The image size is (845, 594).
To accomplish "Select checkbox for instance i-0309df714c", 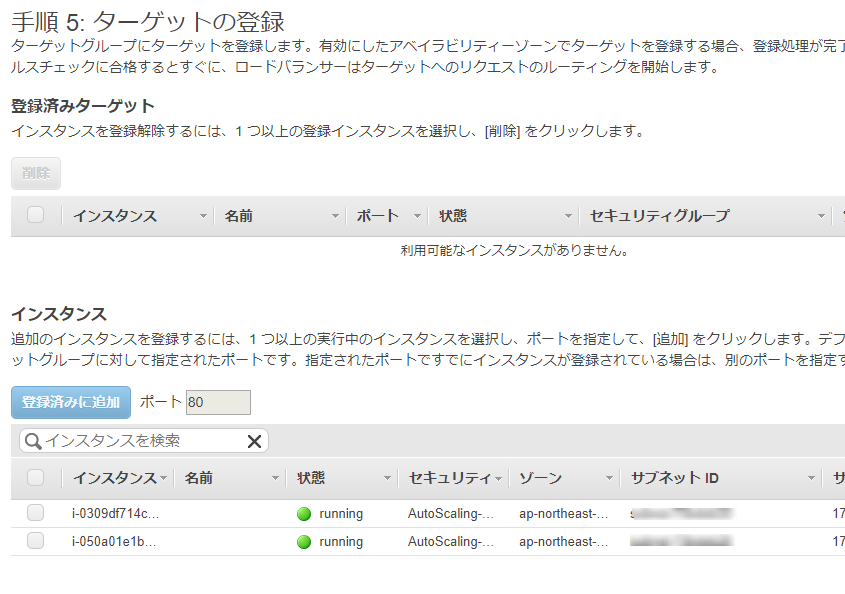I will [36, 513].
